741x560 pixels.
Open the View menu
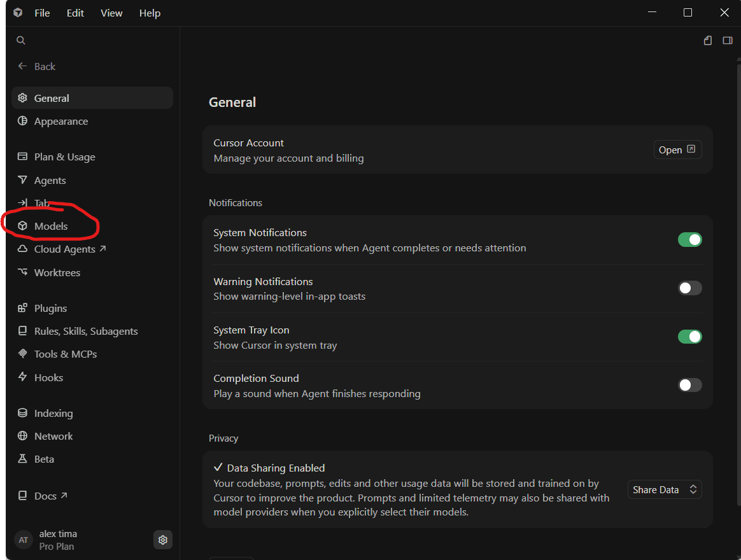tap(111, 13)
